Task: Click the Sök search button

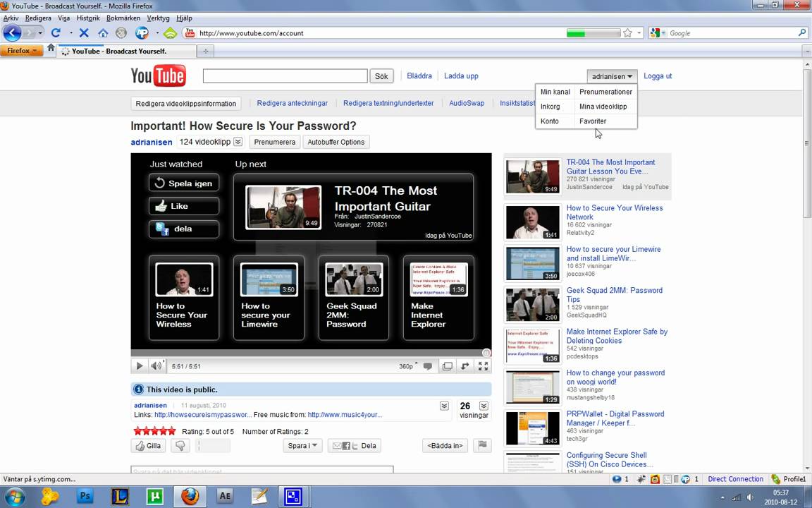Action: 381,76
